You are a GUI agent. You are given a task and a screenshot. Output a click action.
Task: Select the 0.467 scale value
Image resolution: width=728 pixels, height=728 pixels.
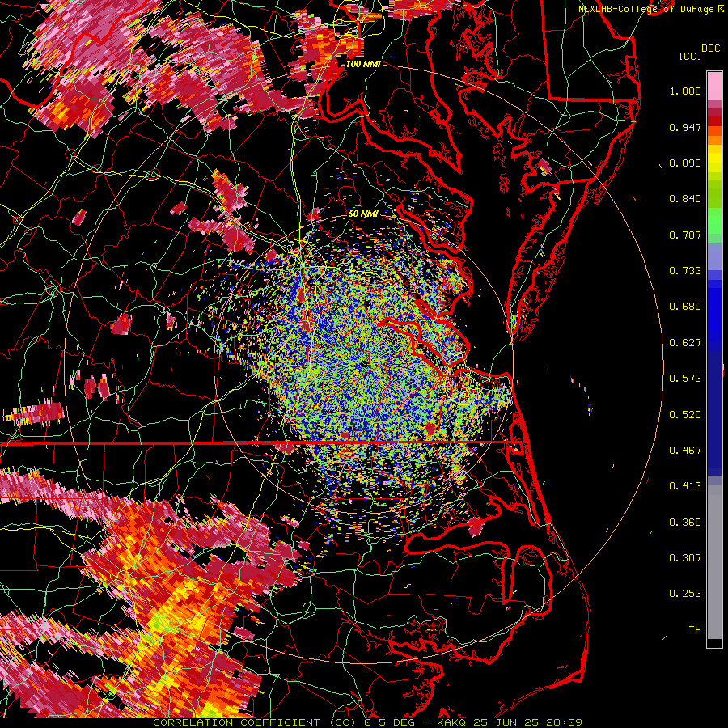click(x=685, y=451)
